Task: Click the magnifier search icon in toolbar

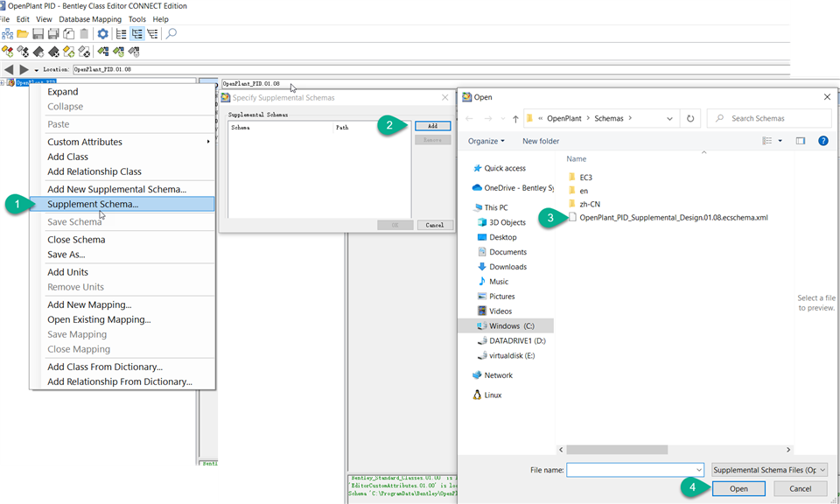Action: click(x=171, y=34)
